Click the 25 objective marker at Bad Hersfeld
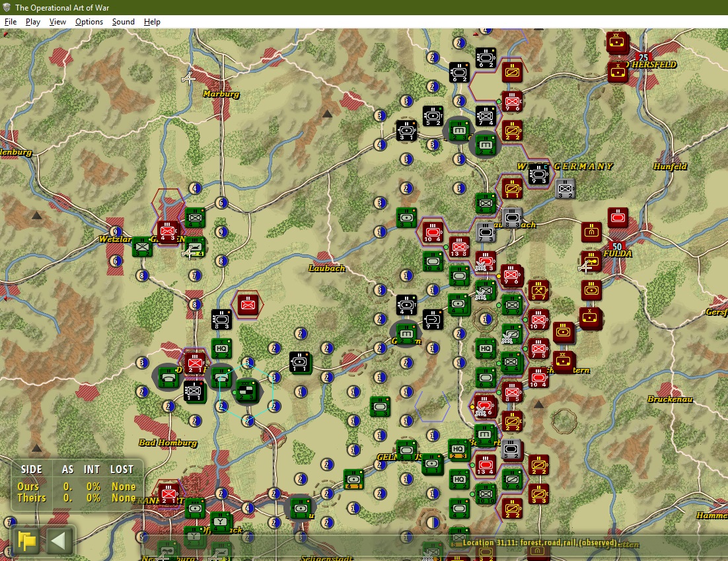 tap(643, 58)
